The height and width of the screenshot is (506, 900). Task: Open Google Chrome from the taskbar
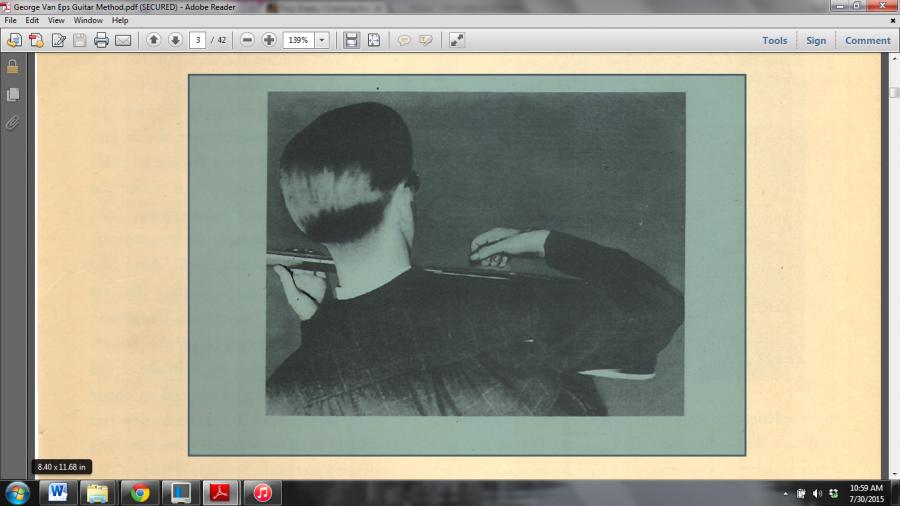tap(139, 493)
